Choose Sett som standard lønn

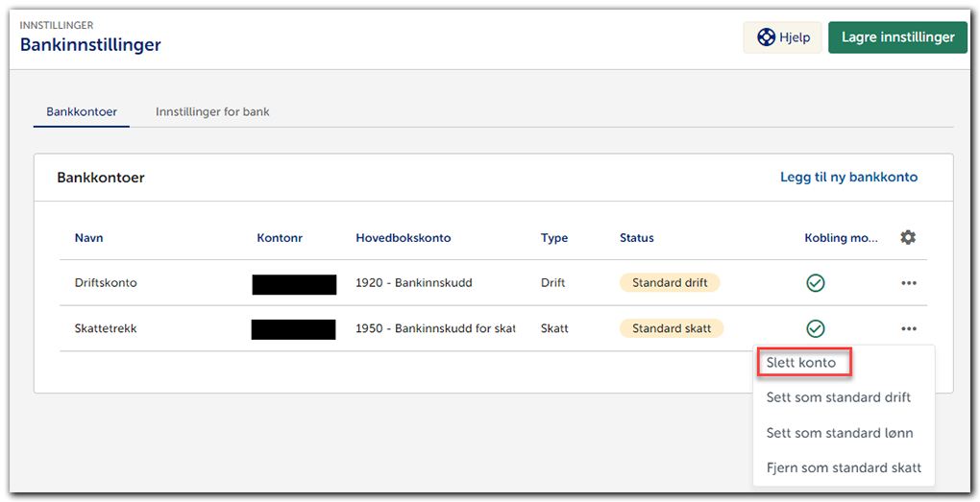point(839,433)
